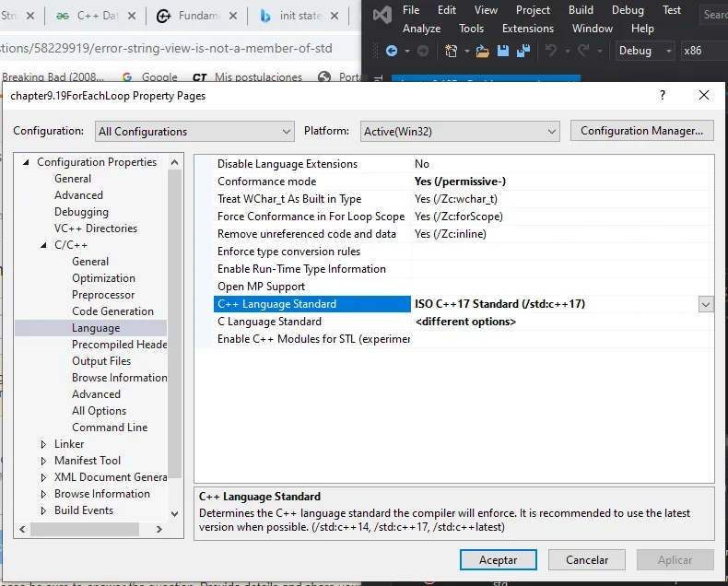Image resolution: width=728 pixels, height=586 pixels.
Task: Open the Debug solution configuration dropdown
Action: (645, 51)
